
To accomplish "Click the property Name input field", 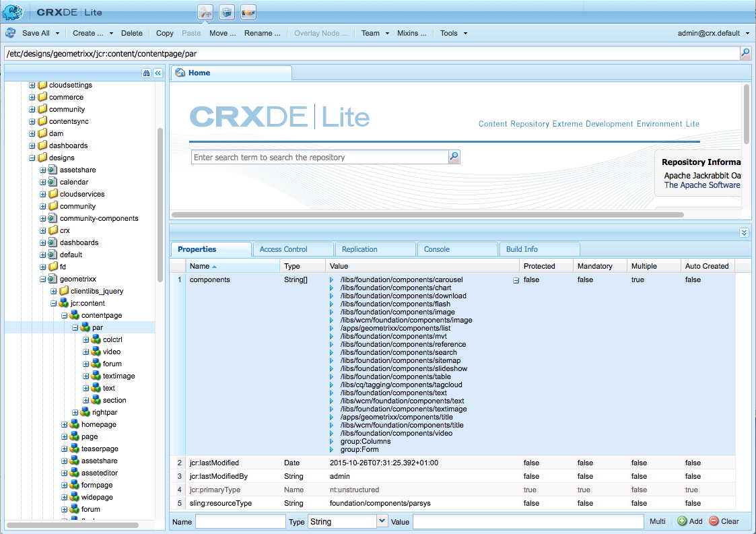I will [x=240, y=521].
